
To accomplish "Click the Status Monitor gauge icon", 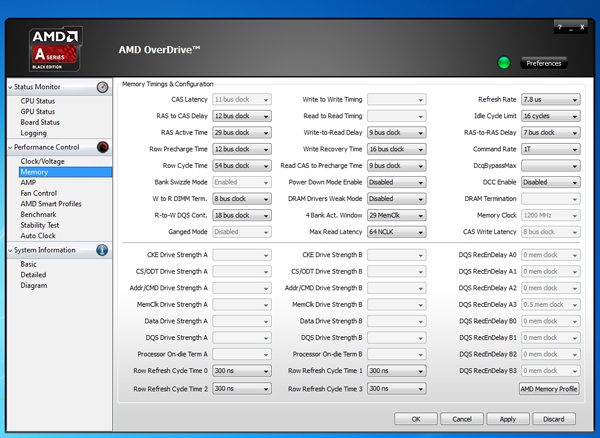I will (x=102, y=87).
